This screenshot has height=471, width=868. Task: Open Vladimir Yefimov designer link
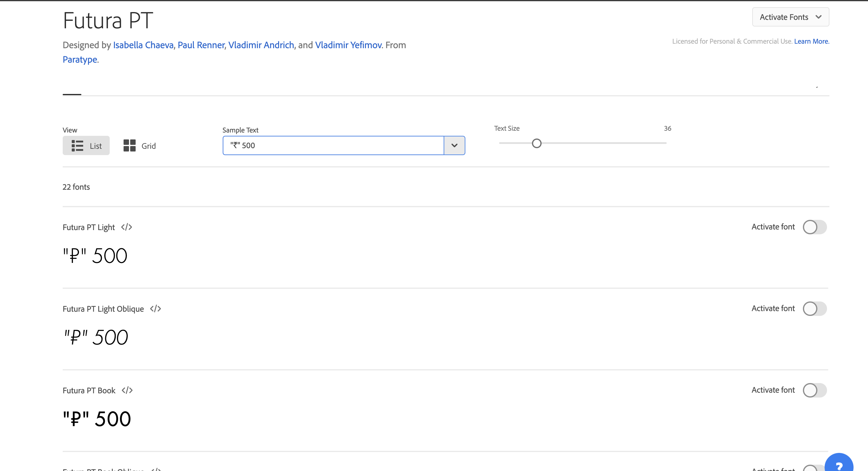(348, 45)
